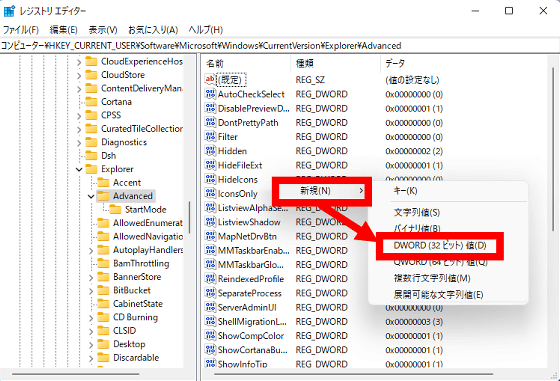Click the IconsOnly value icon
The image size is (560, 381).
[x=210, y=194]
